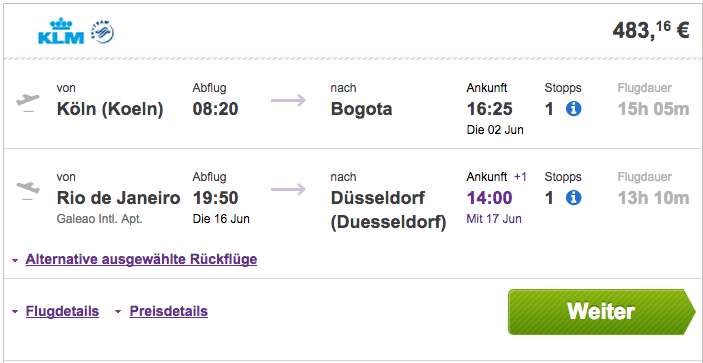Expand Alternative ausgewählte Rückflüge
703x363 pixels.
(141, 259)
